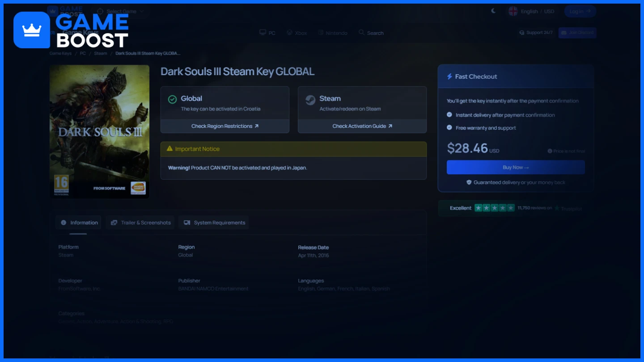Switch to the Information tab
This screenshot has height=362, width=644.
pos(79,223)
